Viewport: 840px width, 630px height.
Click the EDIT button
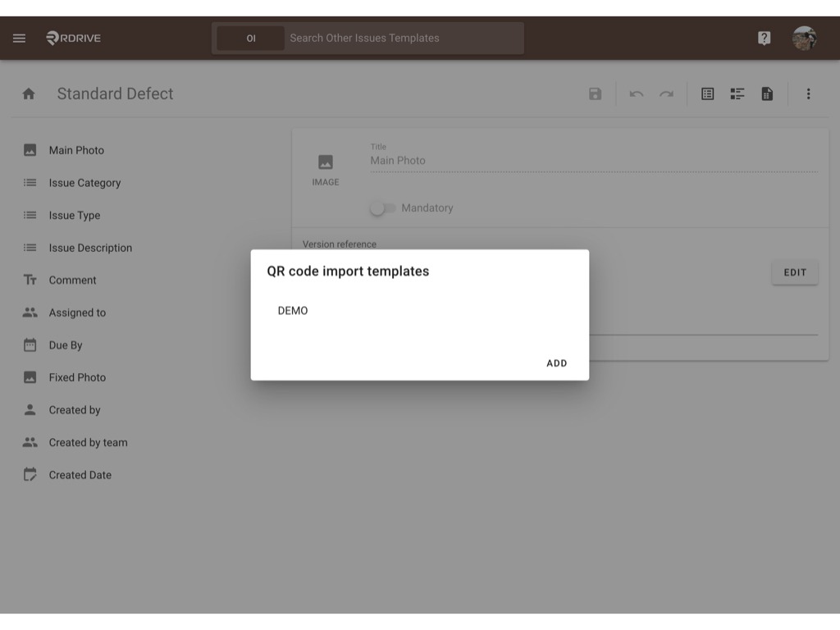(x=795, y=272)
